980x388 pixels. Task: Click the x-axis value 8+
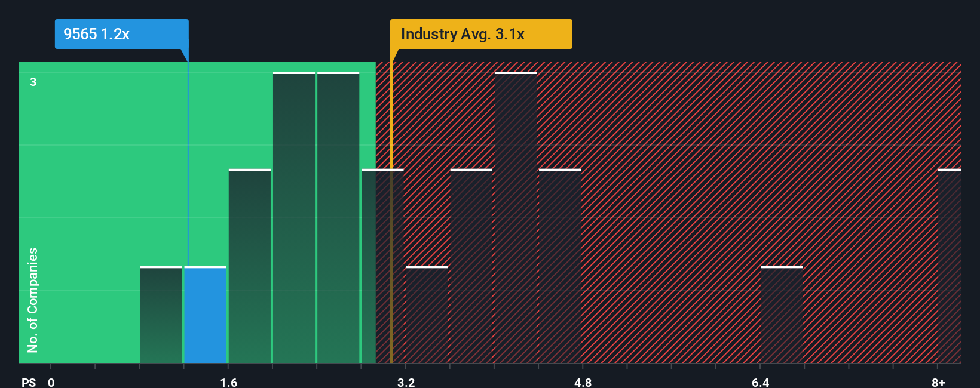tap(938, 382)
